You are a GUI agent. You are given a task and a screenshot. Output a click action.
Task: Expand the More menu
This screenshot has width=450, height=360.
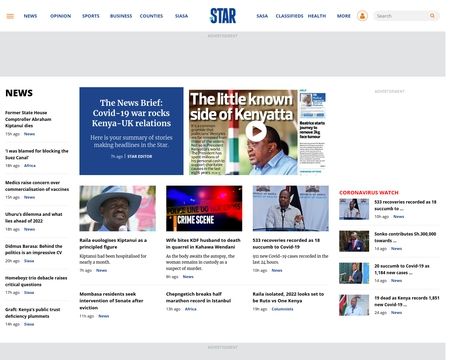343,16
